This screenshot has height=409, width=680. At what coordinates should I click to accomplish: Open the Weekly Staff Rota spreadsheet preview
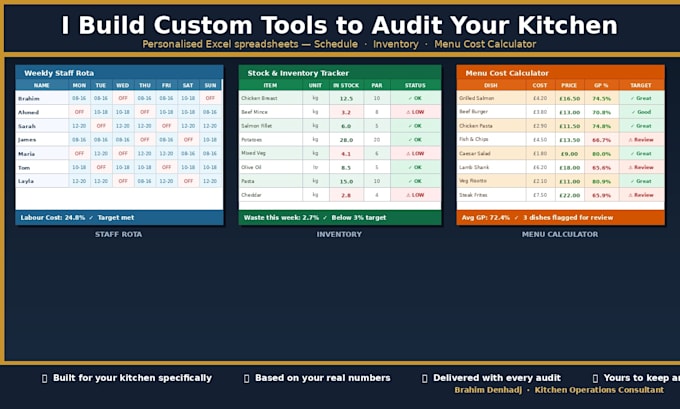pos(119,145)
